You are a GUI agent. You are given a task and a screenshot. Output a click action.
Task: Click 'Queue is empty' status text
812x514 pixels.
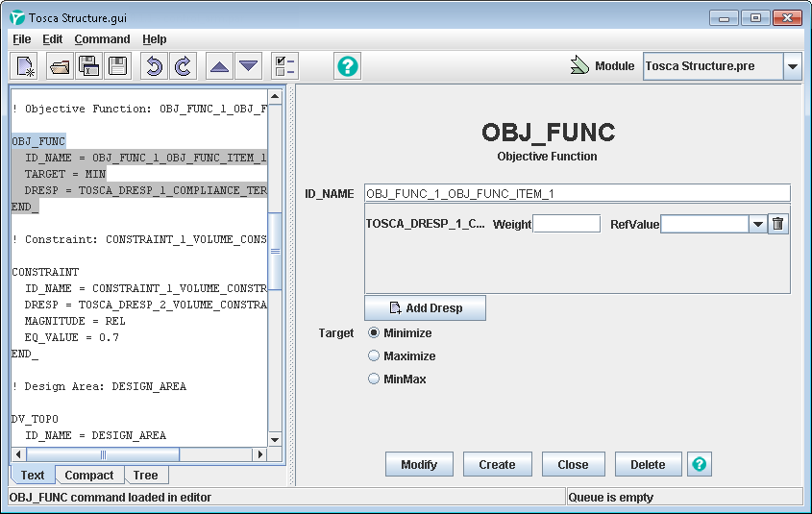pos(611,498)
